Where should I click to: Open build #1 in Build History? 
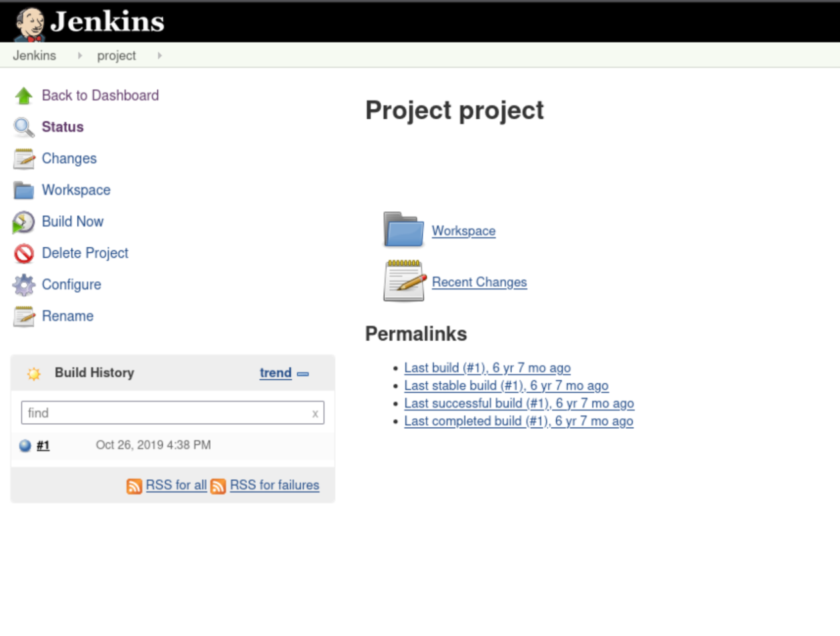(x=43, y=445)
